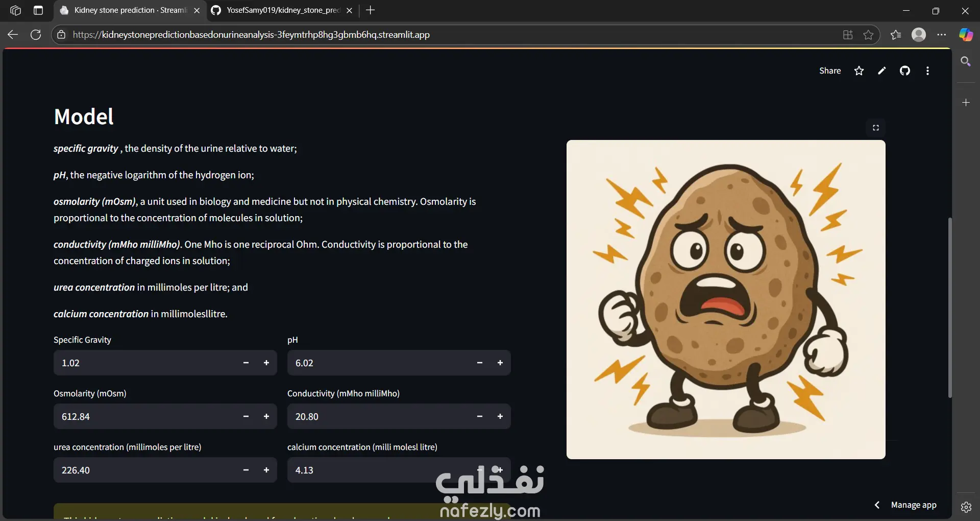Increase the pH value

coord(500,363)
